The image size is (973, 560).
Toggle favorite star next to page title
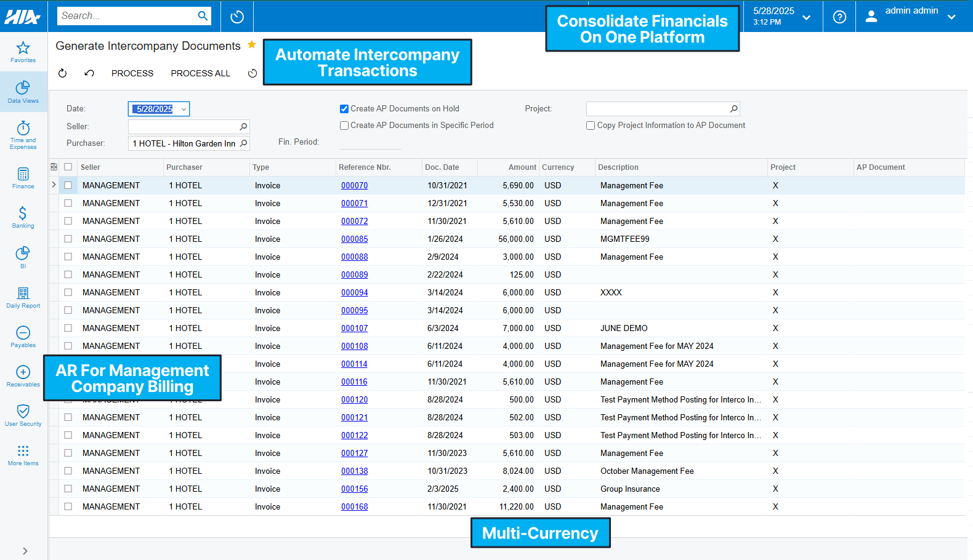pos(251,44)
